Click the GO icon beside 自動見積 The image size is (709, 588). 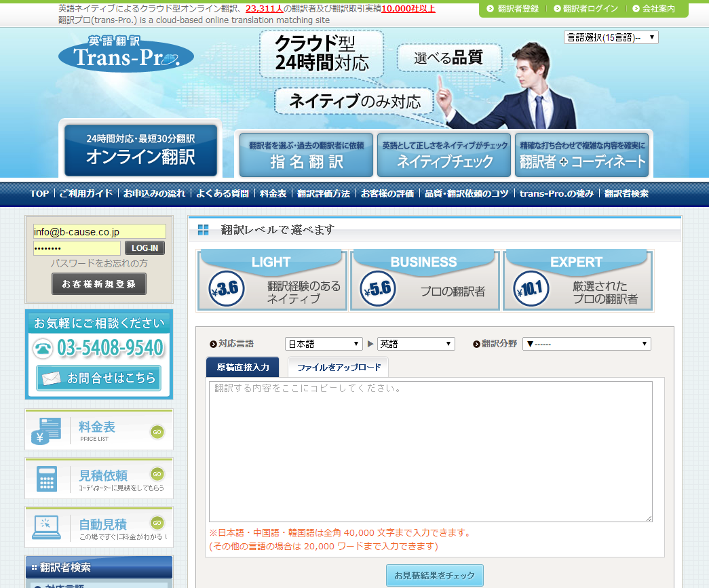(x=157, y=522)
